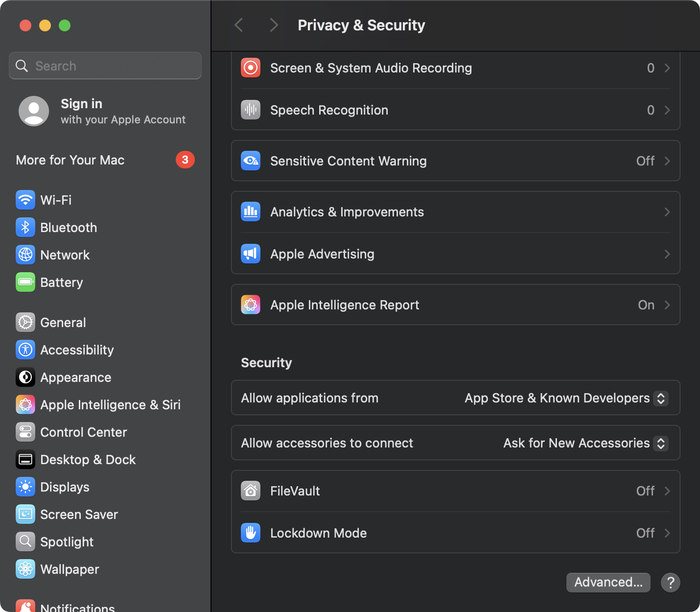Image resolution: width=700 pixels, height=612 pixels.
Task: Click the Search field in sidebar
Action: click(x=105, y=66)
